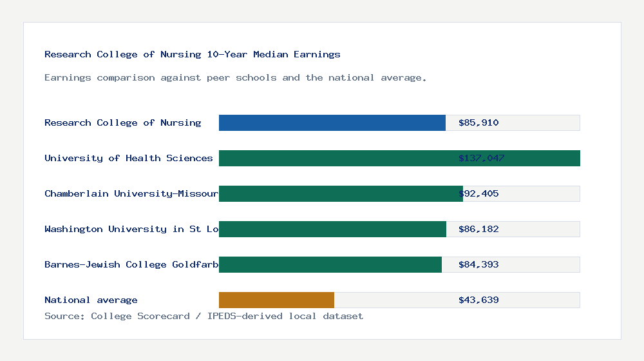The height and width of the screenshot is (361, 644).
Task: Select the 'Washington University in St Louis' row label
Action: coord(131,229)
